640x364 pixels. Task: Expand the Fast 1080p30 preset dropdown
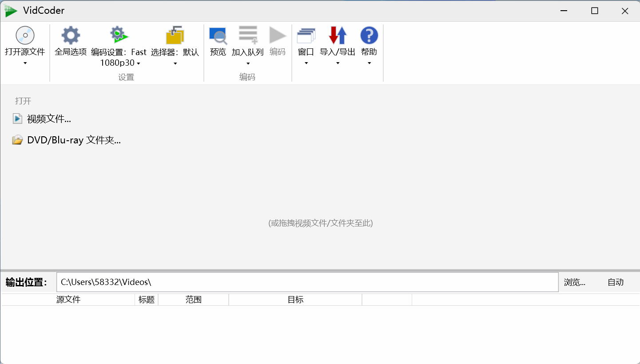coord(138,63)
